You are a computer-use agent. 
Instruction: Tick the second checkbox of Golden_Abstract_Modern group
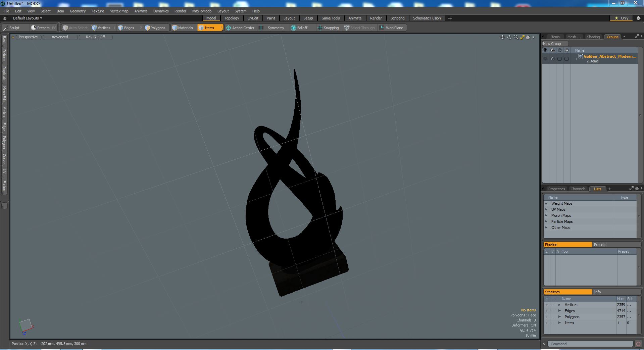[x=566, y=59]
